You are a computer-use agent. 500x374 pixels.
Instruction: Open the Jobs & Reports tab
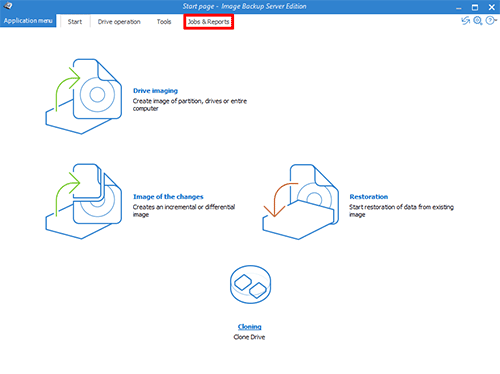tap(208, 22)
